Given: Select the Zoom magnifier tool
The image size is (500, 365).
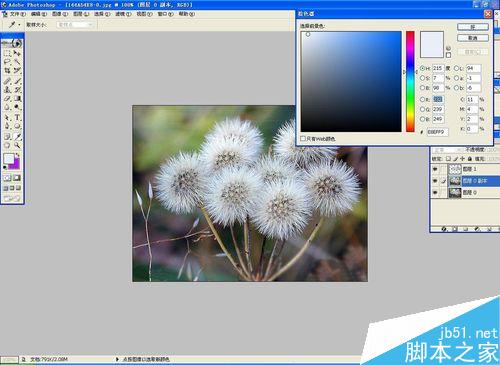Looking at the screenshot, I should click(17, 145).
